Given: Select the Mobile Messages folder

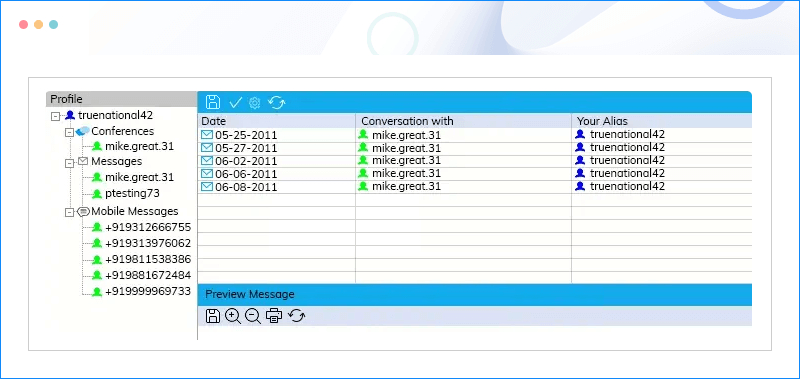Looking at the screenshot, I should coord(135,211).
